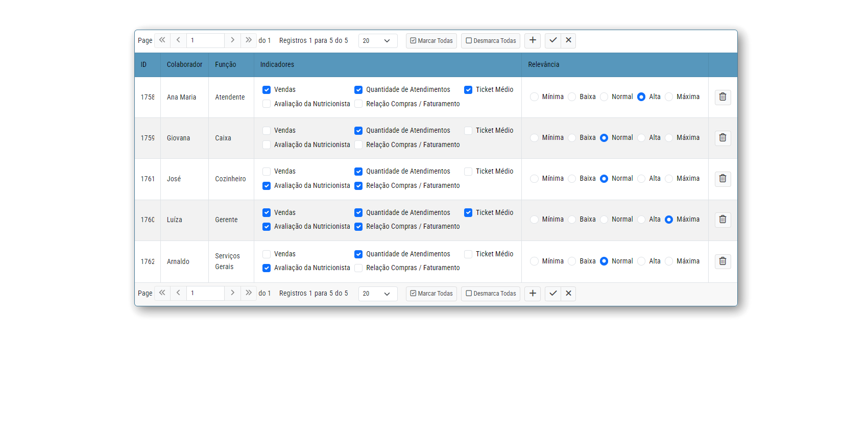Confirm changes with top checkmark icon
Viewport: 868px width, 434px height.
click(x=553, y=40)
